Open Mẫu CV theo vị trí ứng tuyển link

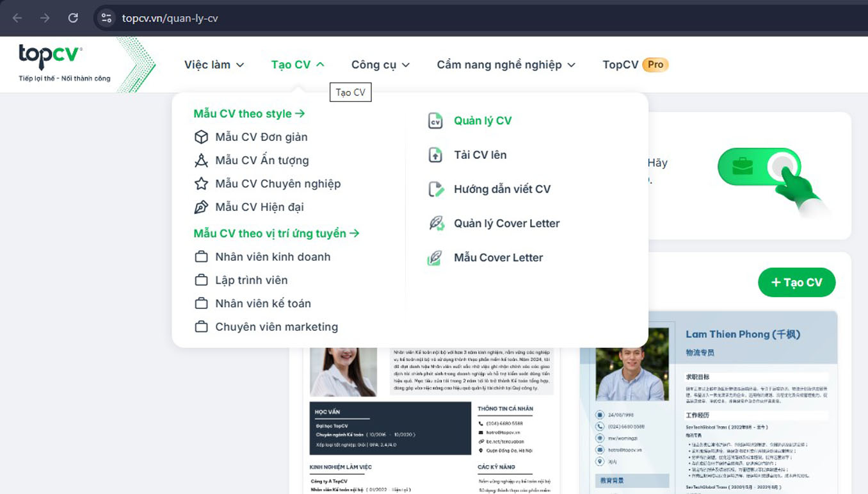pos(277,233)
